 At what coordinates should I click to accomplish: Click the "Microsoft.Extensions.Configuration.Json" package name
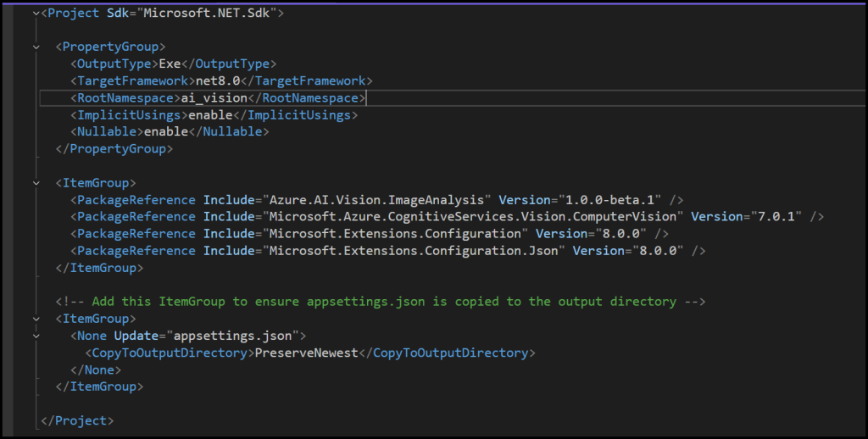(414, 251)
